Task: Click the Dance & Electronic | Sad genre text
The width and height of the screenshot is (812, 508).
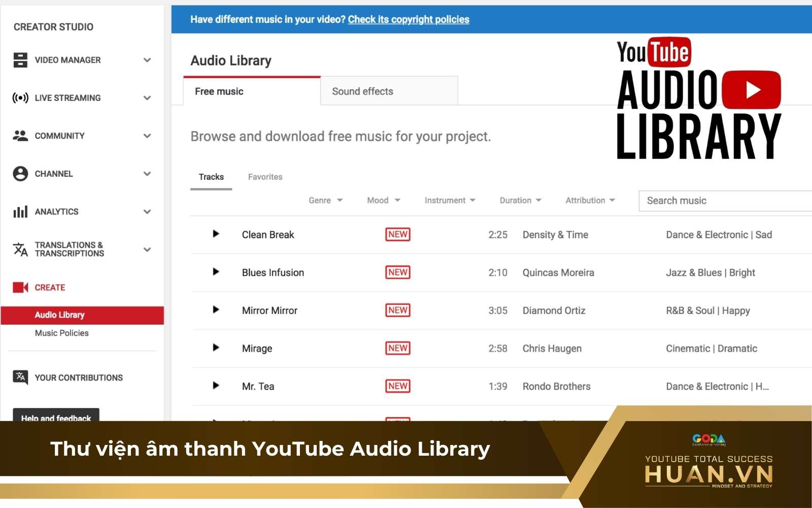Action: pyautogui.click(x=719, y=235)
